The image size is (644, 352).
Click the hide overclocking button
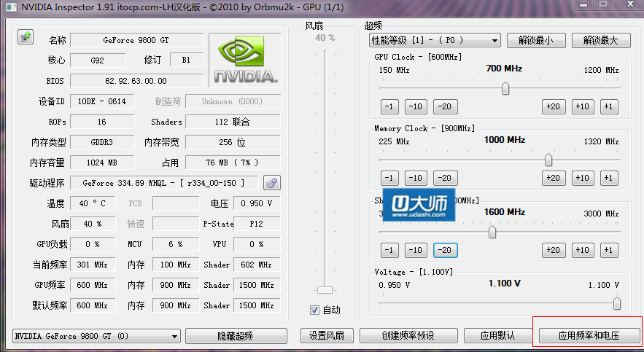pos(236,336)
